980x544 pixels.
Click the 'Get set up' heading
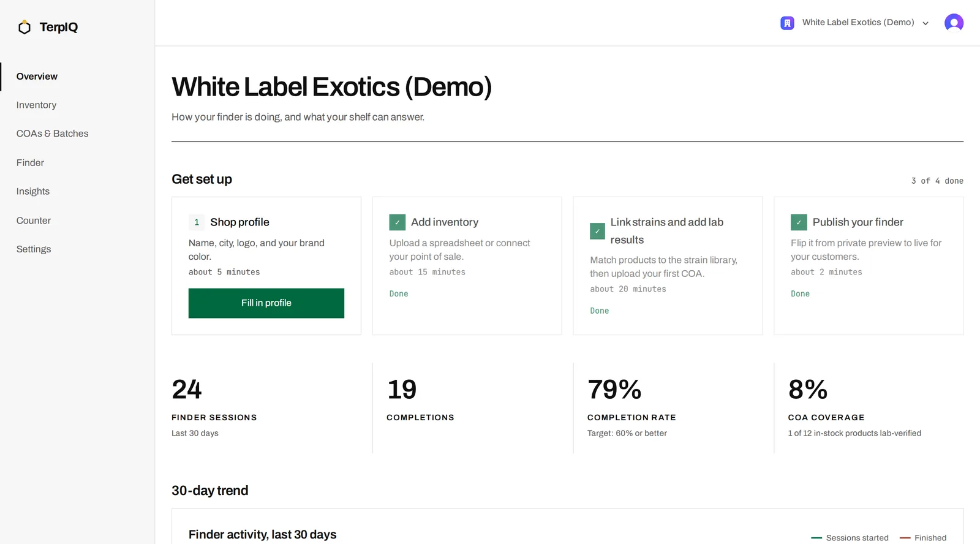point(202,179)
